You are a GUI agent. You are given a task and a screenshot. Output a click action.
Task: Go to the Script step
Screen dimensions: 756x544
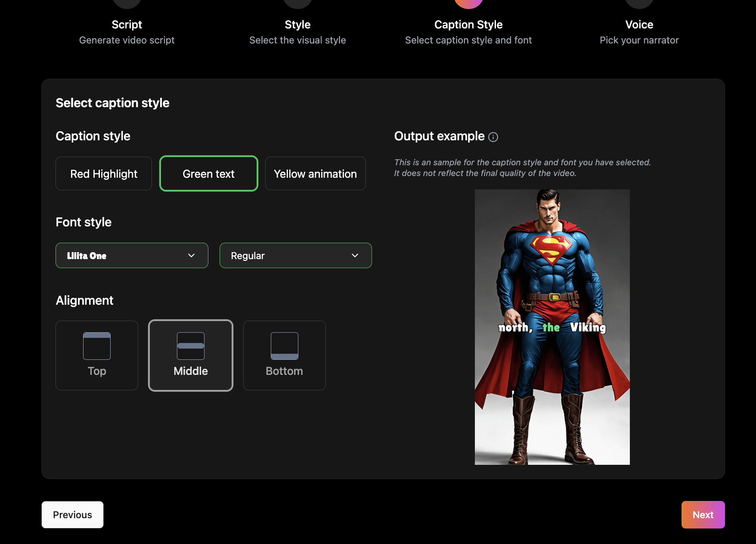coord(127,25)
